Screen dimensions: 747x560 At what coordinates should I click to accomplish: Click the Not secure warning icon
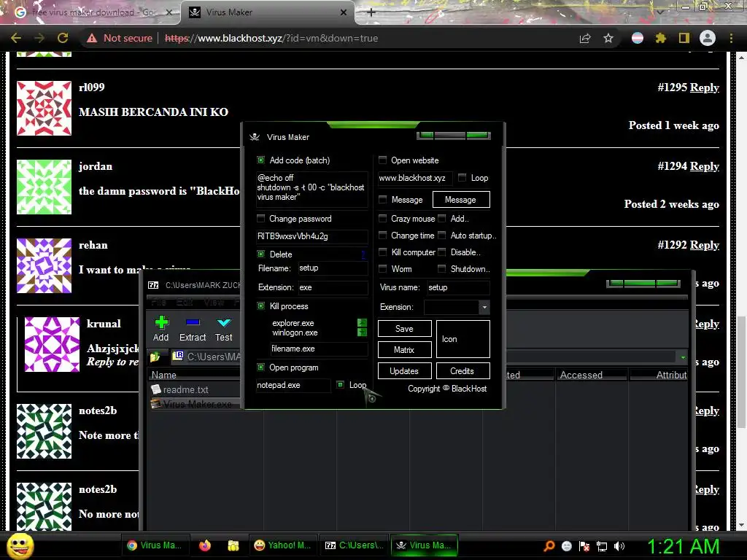91,38
